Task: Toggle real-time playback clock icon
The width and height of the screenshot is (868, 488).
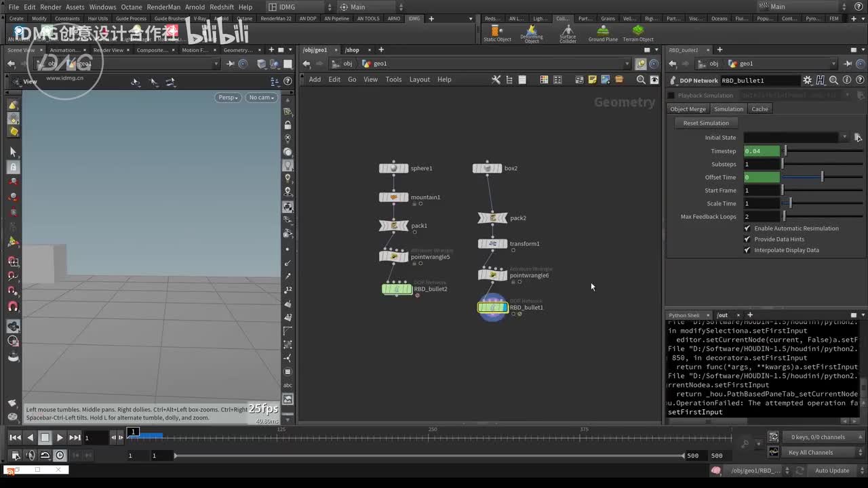Action: click(60, 455)
